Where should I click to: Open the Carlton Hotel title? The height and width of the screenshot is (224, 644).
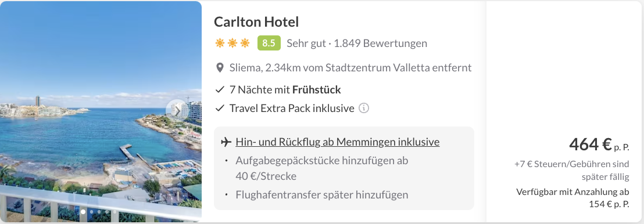tap(256, 21)
